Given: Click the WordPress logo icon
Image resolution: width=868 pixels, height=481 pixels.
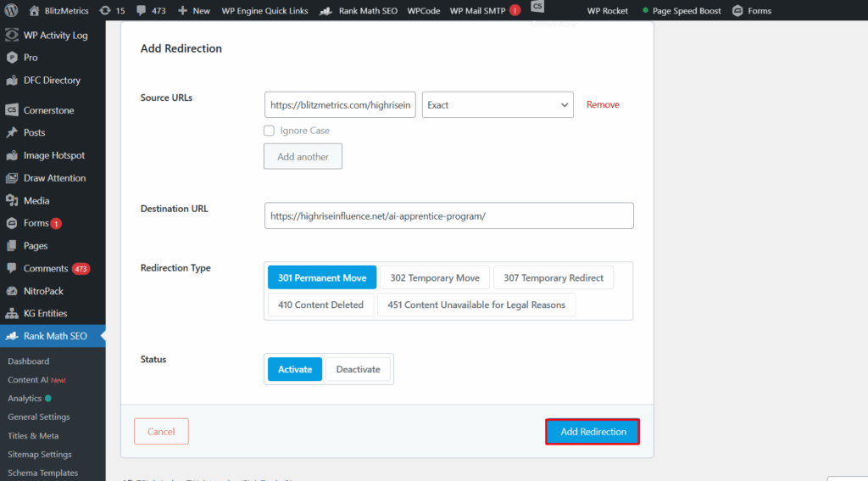Looking at the screenshot, I should [x=11, y=11].
